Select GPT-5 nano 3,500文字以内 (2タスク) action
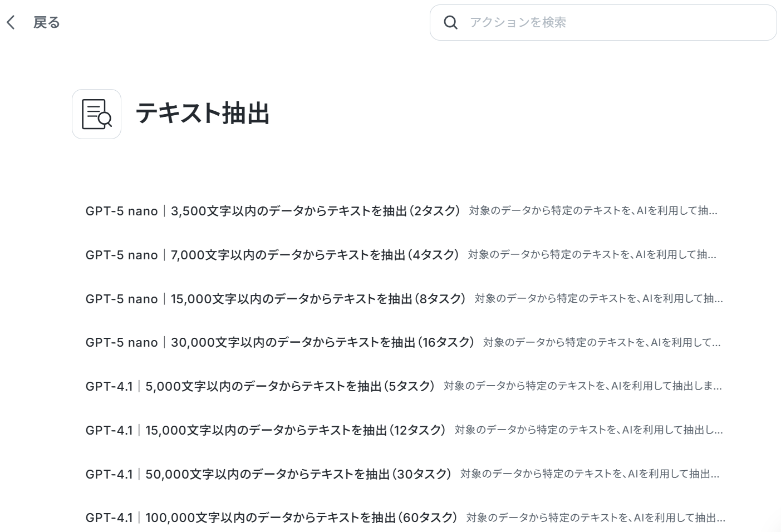This screenshot has height=532, width=781. click(273, 211)
